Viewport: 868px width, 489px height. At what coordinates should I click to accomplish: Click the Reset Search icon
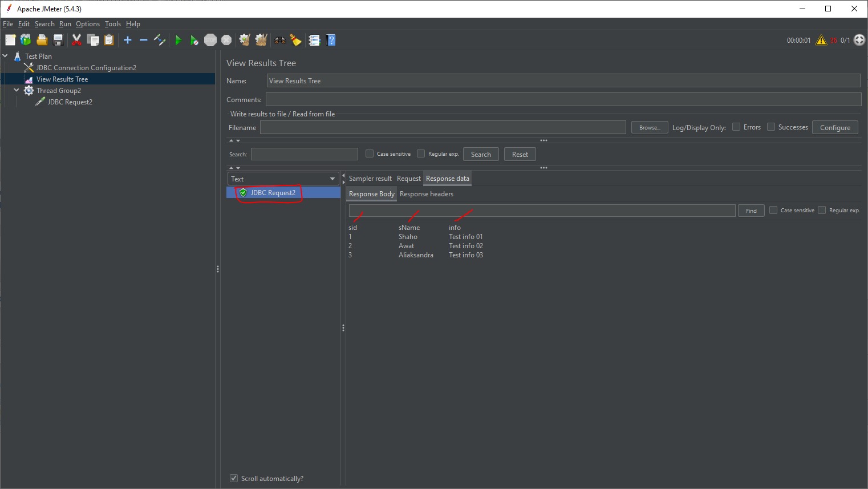[x=295, y=40]
